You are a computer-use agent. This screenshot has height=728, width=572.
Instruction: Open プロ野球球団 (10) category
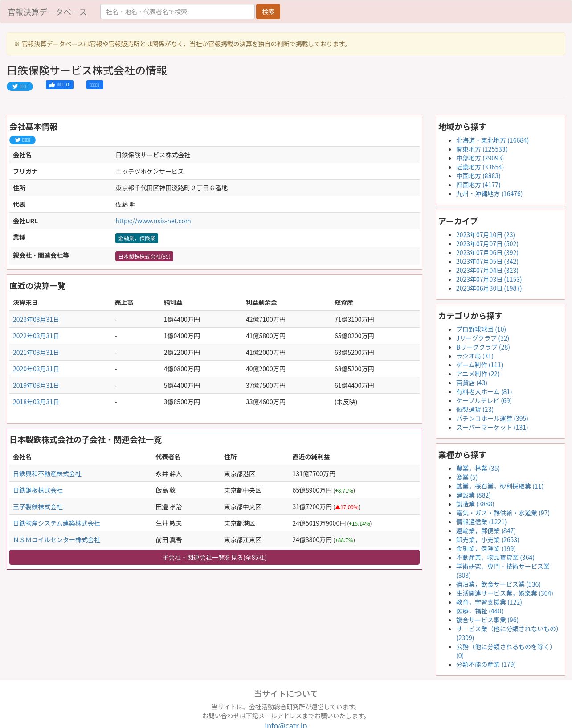[x=481, y=329]
